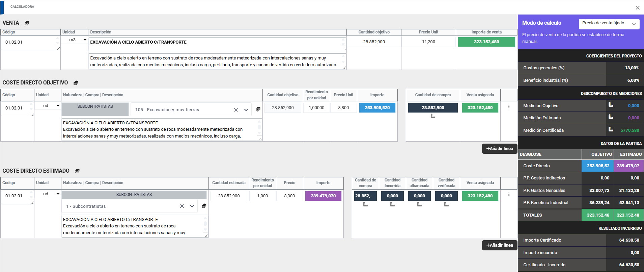This screenshot has width=644, height=272.
Task: Click the coins icon beside COSTE DIRECTO OBJETIVO
Action: pyautogui.click(x=76, y=83)
